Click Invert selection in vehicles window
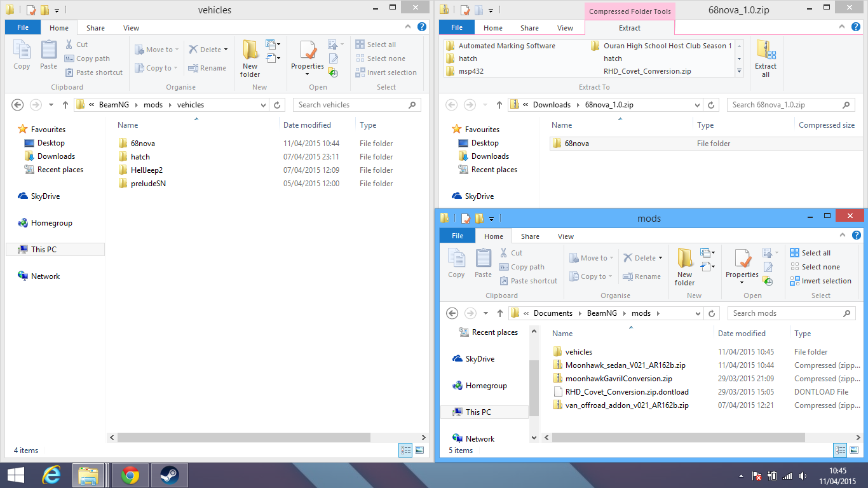 coord(386,72)
